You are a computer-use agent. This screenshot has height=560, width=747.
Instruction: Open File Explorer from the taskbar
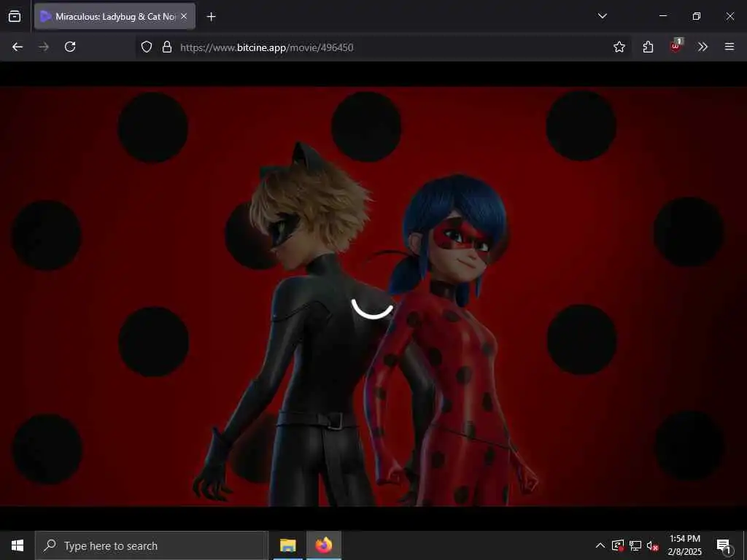287,545
